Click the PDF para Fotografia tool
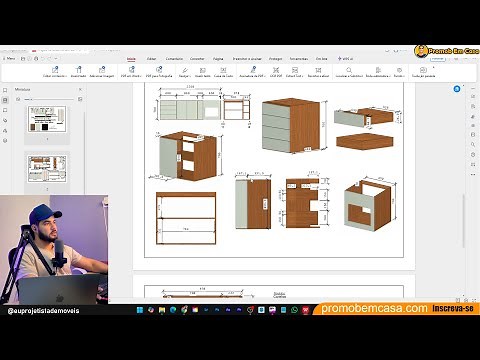This screenshot has height=360, width=480. coord(159,72)
